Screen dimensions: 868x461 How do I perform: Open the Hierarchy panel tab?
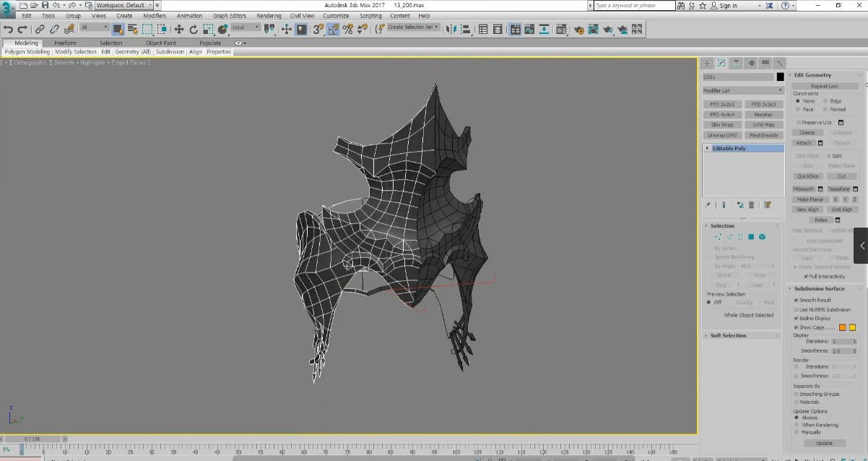[x=734, y=63]
